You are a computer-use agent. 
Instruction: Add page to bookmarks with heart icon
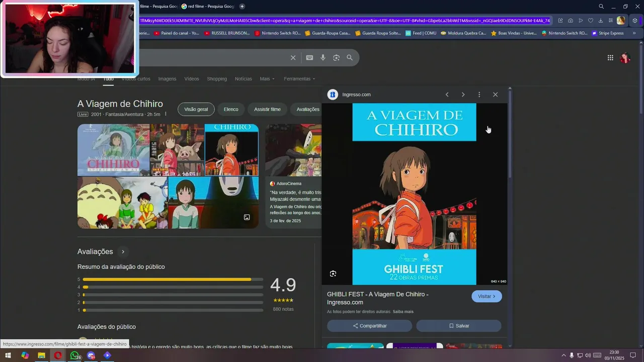pyautogui.click(x=591, y=21)
